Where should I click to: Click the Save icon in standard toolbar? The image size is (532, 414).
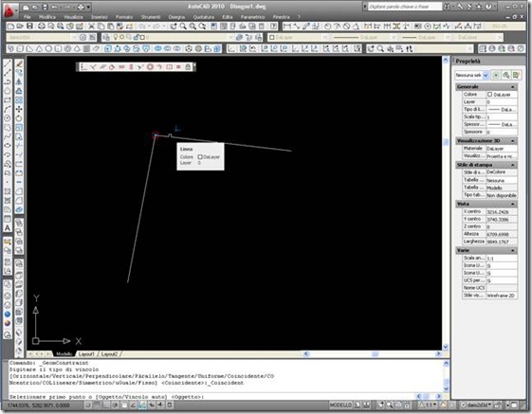click(29, 27)
